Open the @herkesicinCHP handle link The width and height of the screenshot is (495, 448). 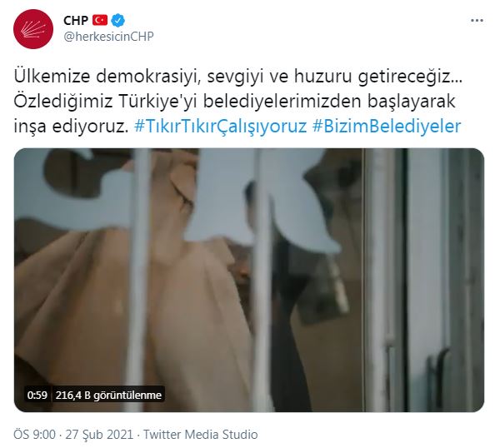pyautogui.click(x=108, y=37)
